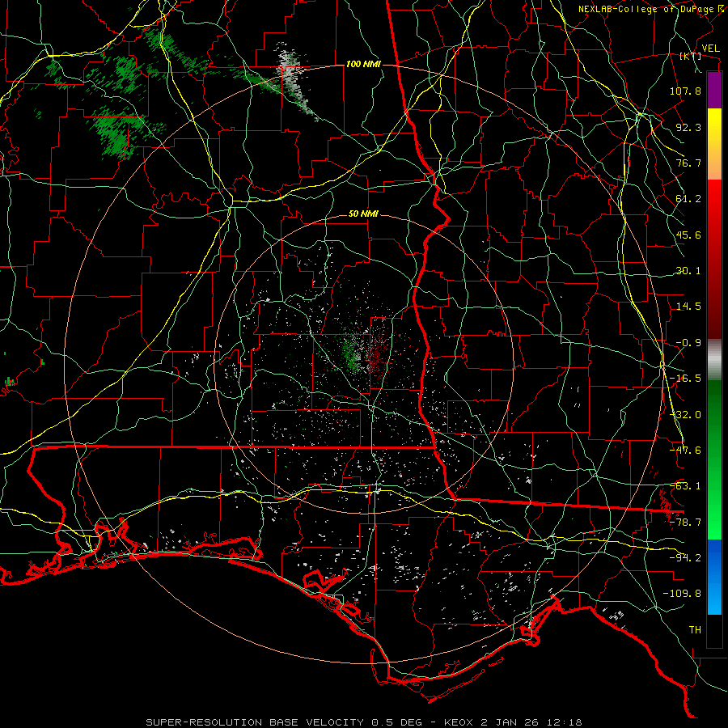
Task: Click the gray near-zero color bar segment
Action: coord(714,360)
